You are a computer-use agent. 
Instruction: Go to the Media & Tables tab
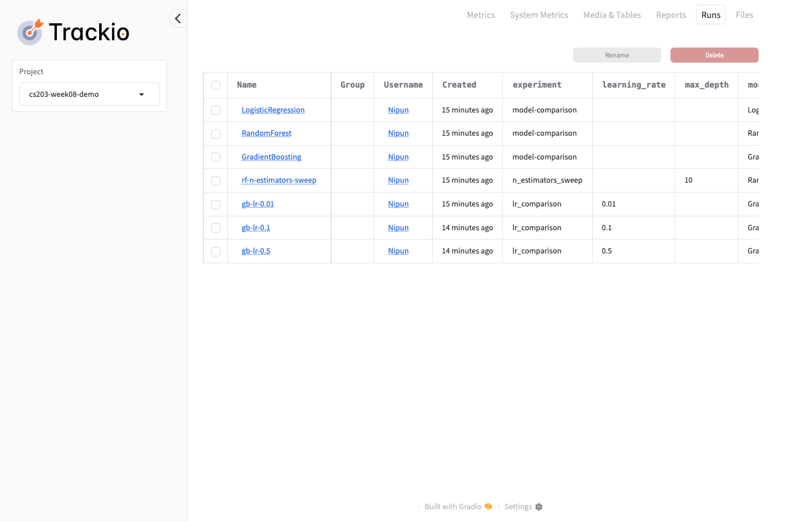click(x=612, y=15)
